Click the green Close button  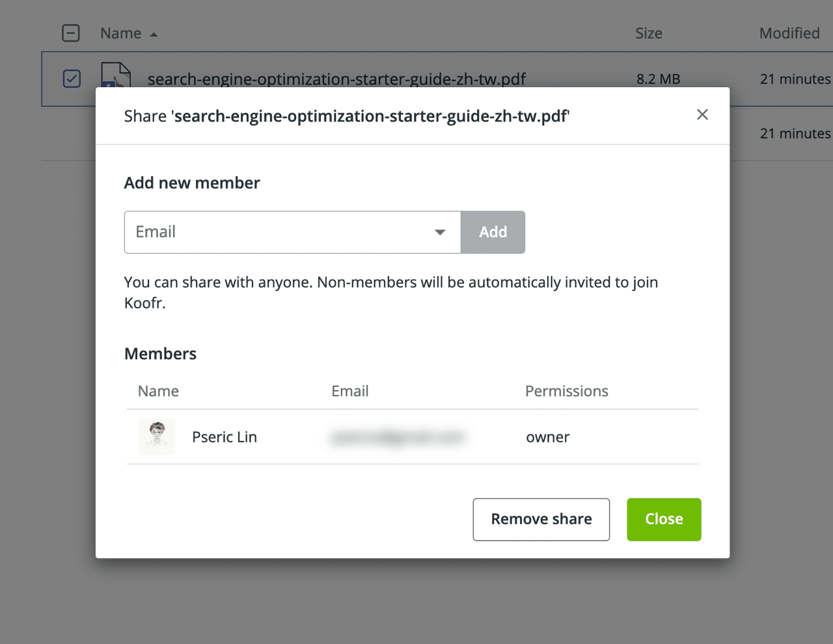664,519
